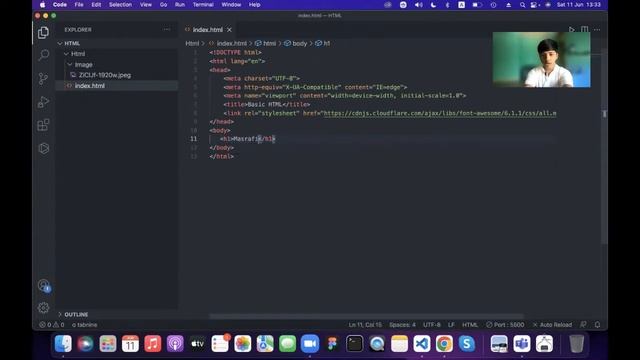
Task: Open Source Control view
Action: [x=43, y=78]
